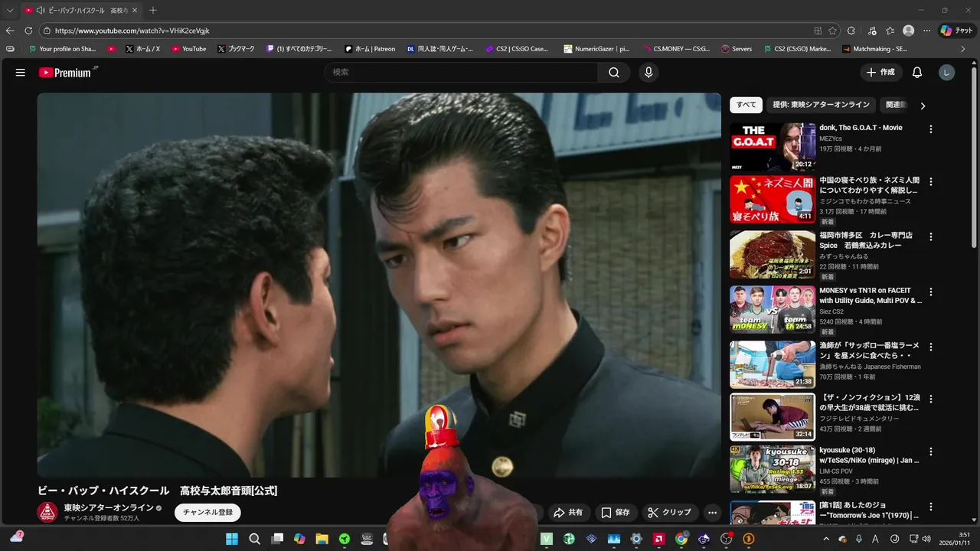Open options for kyousuke (30-18) video
Screen dimensions: 980x551
[x=931, y=452]
